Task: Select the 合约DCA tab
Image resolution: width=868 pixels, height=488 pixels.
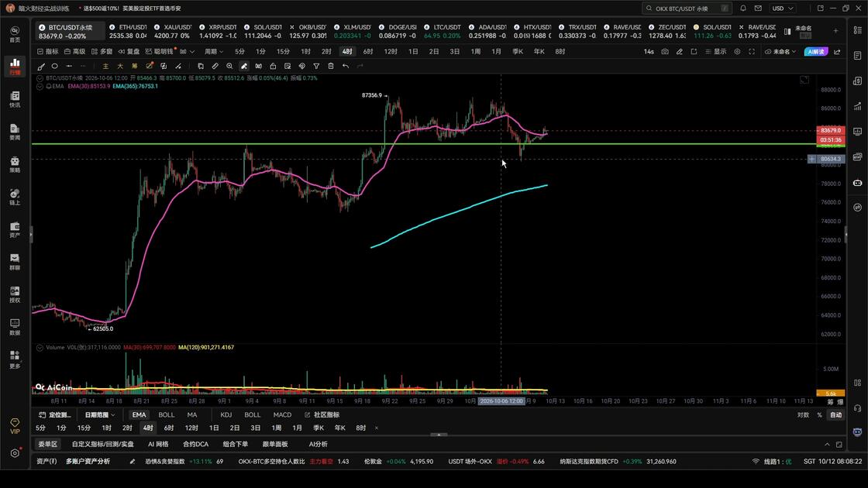Action: point(195,445)
